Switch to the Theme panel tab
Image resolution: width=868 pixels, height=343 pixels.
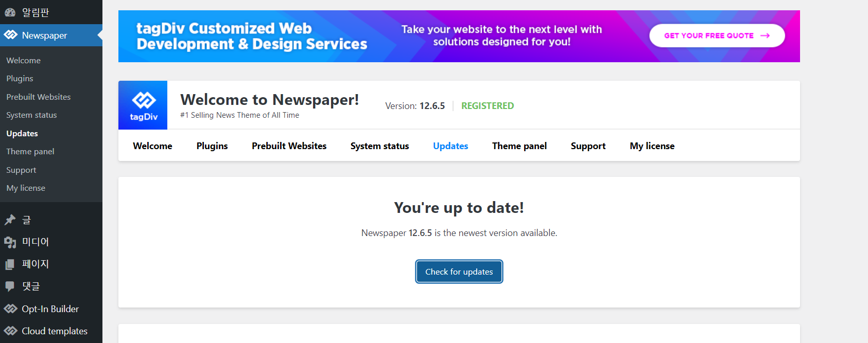(x=519, y=146)
